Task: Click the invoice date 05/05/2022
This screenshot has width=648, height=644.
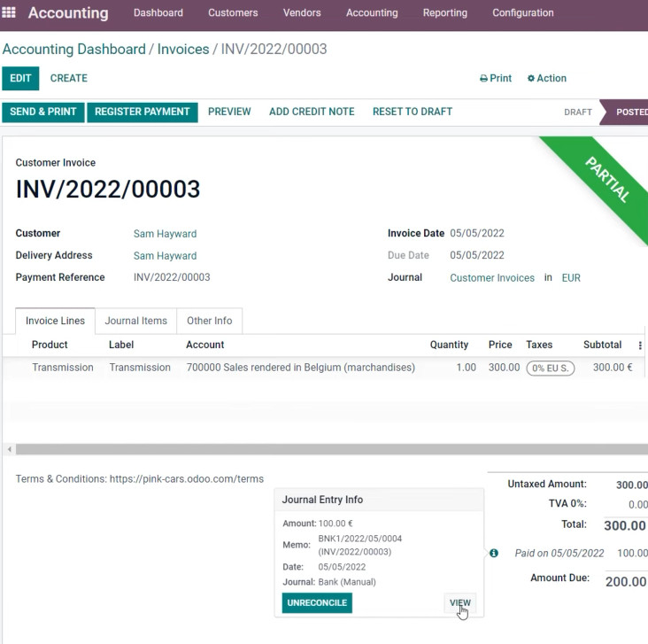Action: [477, 233]
